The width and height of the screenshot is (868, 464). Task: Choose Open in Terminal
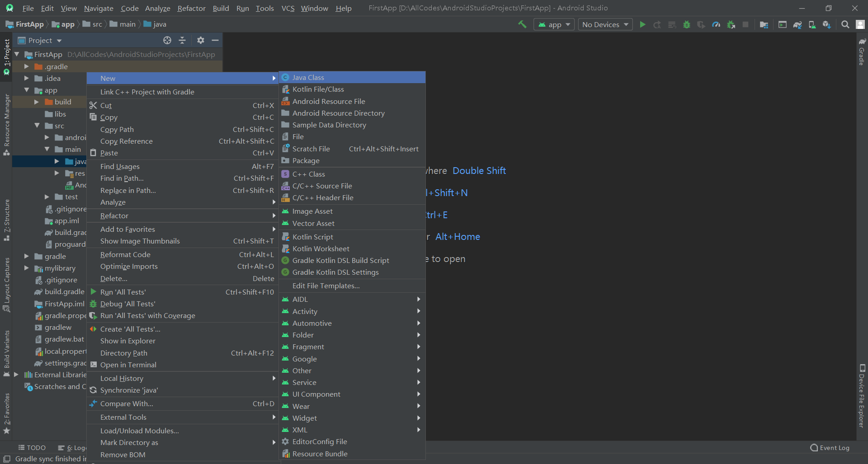click(183, 365)
